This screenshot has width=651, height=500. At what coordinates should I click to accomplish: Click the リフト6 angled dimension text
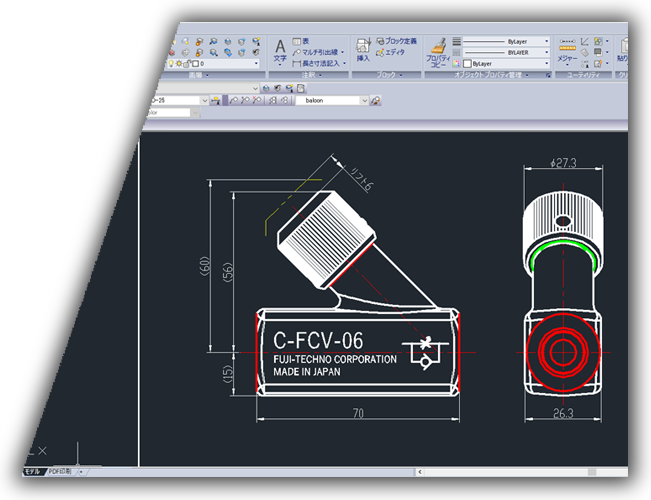point(361,179)
